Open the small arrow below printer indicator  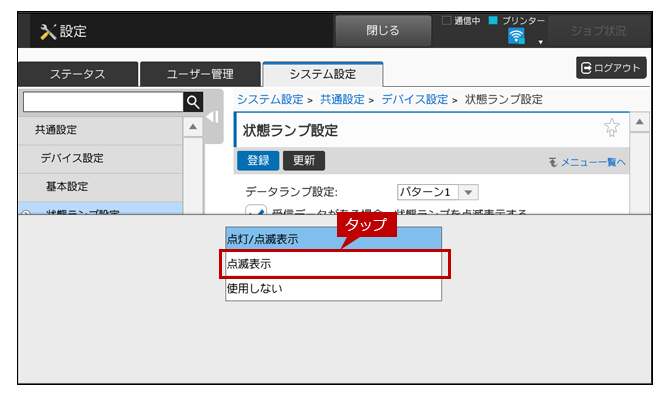pyautogui.click(x=541, y=42)
